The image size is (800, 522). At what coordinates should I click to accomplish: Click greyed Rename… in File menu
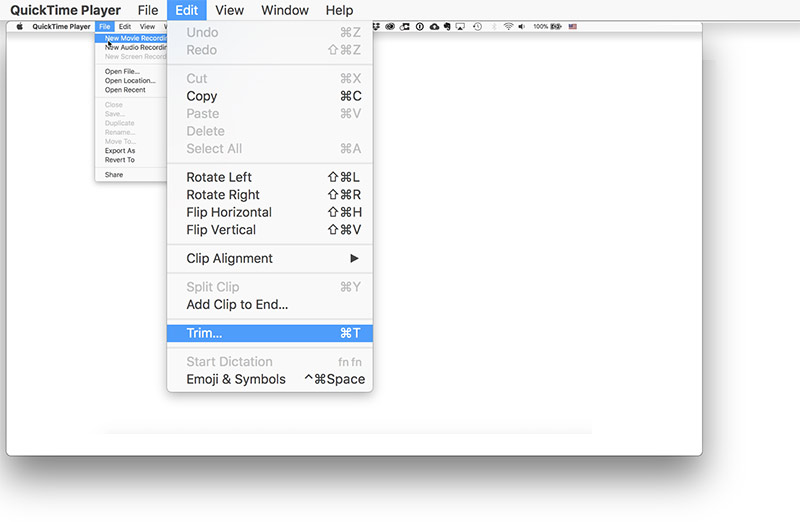131,132
